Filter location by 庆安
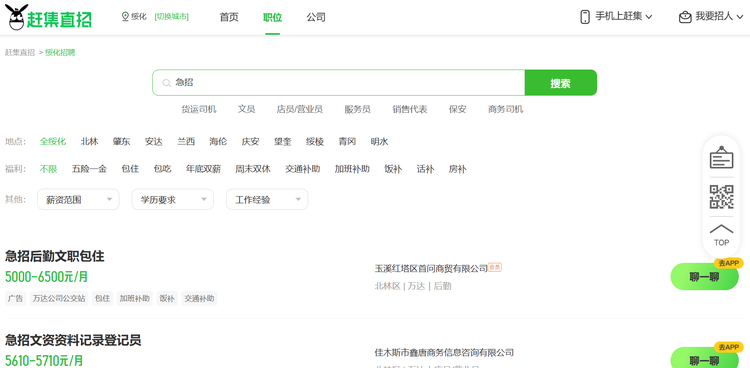750x368 pixels. point(250,142)
